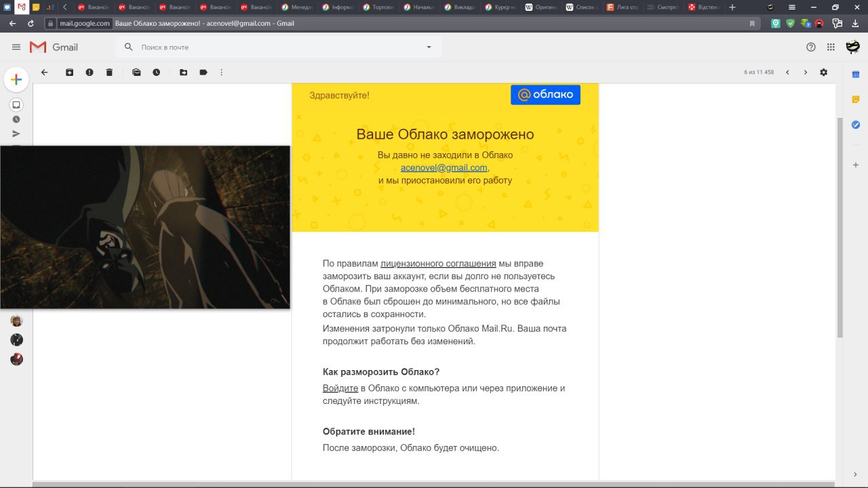
Task: Open the browser downloads icon
Action: pyautogui.click(x=855, y=23)
